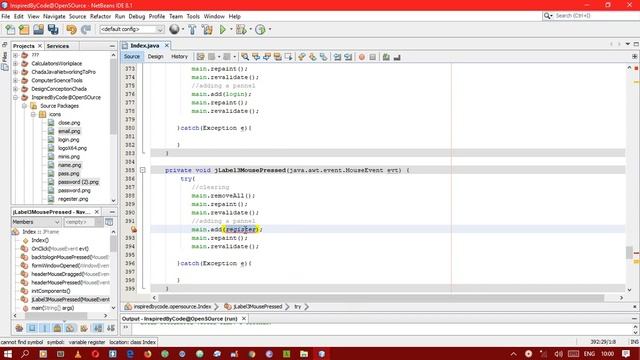The image size is (640, 360).
Task: Toggle Show Non-Public Members in the Navigator
Action: [58, 328]
